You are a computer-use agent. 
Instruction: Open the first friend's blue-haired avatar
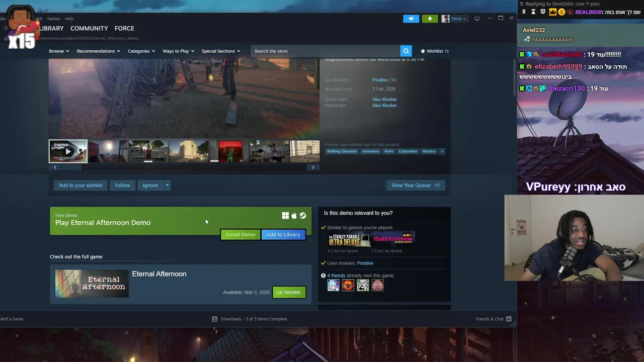point(333,286)
